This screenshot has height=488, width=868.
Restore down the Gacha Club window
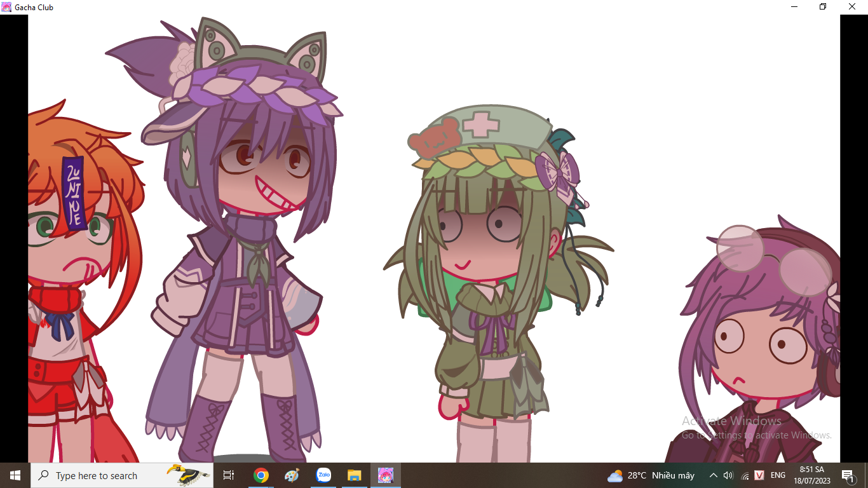[x=823, y=7]
